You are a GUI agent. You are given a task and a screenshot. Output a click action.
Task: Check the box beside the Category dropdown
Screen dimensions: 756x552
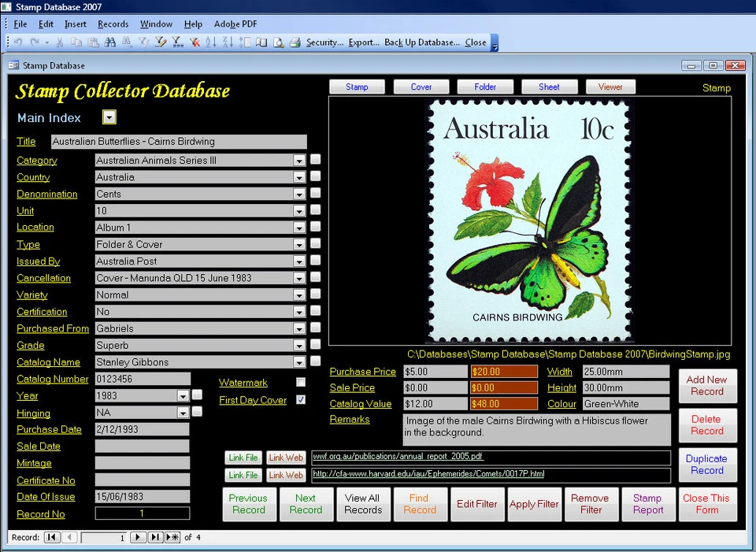315,159
